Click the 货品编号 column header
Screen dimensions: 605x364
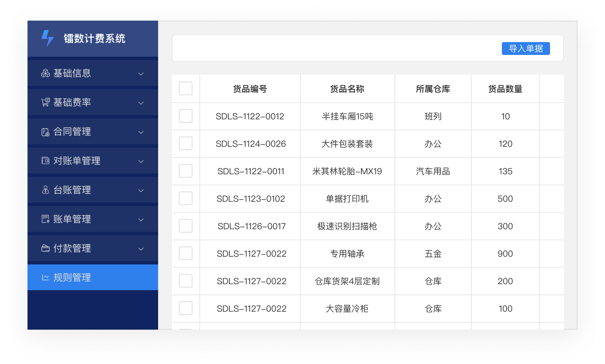(x=250, y=89)
